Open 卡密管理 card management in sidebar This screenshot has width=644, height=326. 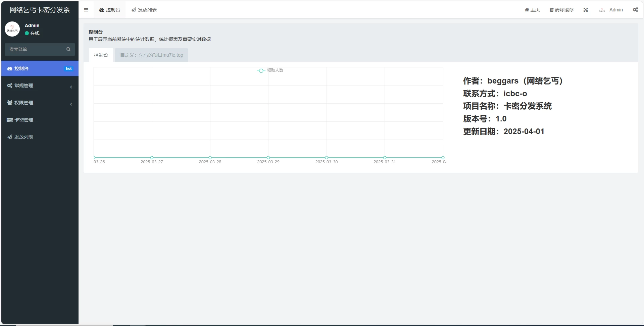point(23,120)
